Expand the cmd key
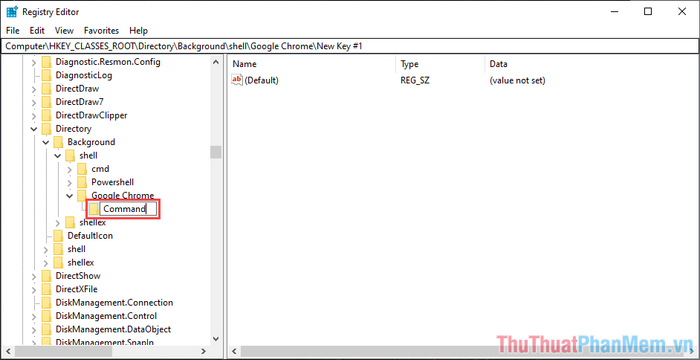Viewport: 700px width, 360px height. pos(69,170)
